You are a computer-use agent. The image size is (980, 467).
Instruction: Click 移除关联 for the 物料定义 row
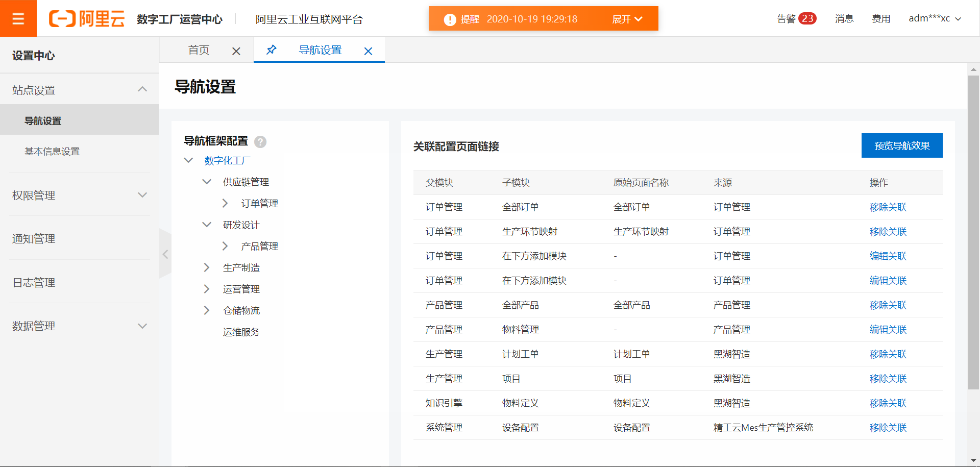coord(888,403)
